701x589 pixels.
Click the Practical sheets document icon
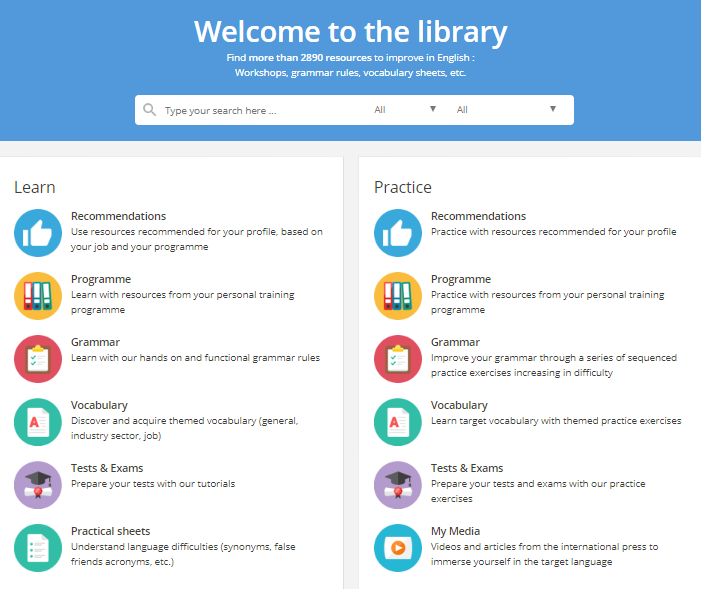38,548
